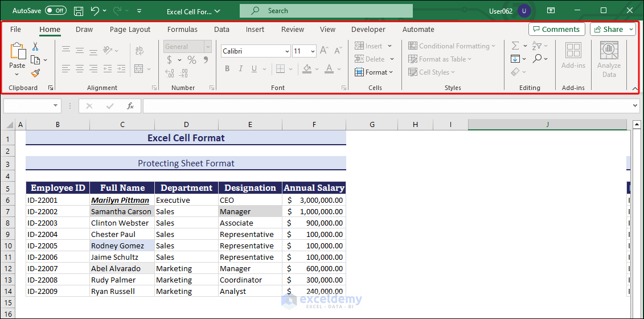This screenshot has height=319, width=644.
Task: Expand the Format cells dropdown
Action: 374,72
